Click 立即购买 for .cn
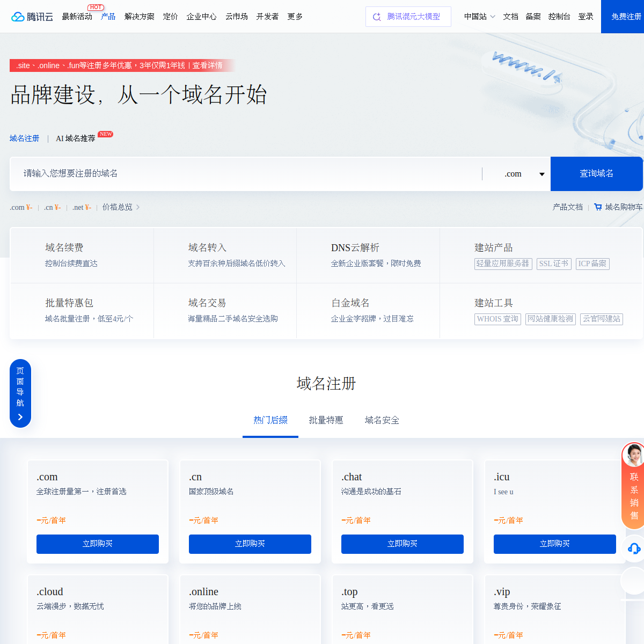Image resolution: width=644 pixels, height=644 pixels. click(250, 544)
